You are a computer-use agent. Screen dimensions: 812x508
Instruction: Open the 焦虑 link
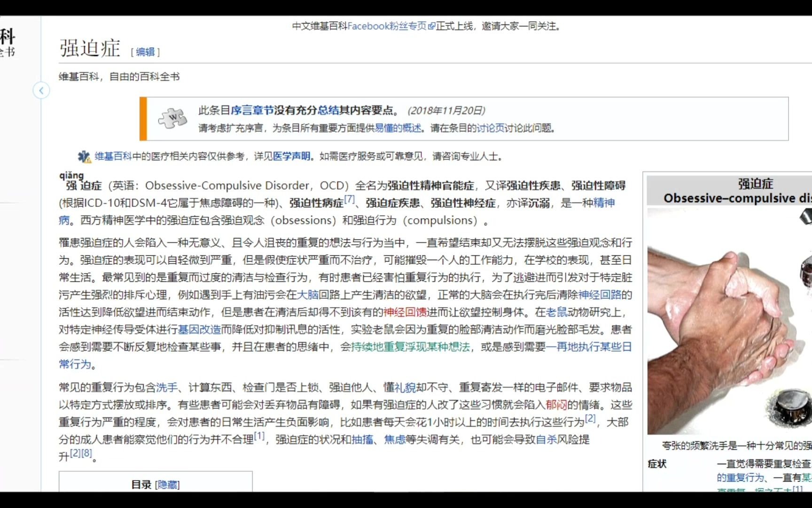click(395, 440)
